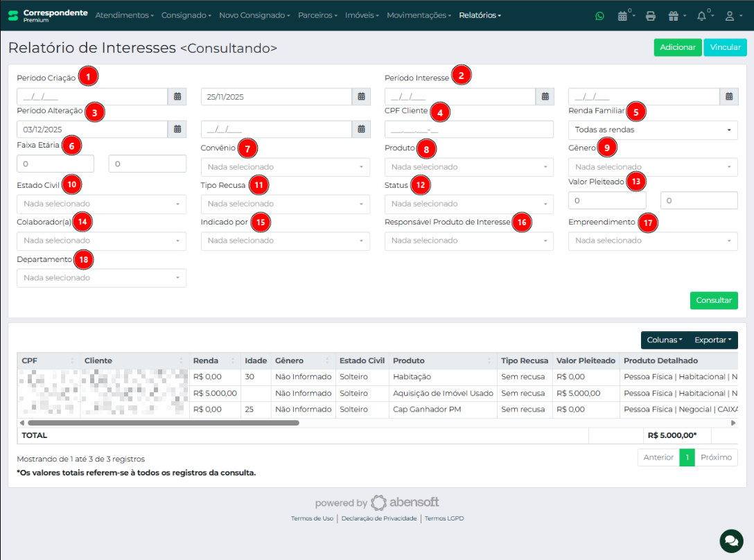Click the CPF Cliente input field
Image resolution: width=754 pixels, height=560 pixels.
468,130
